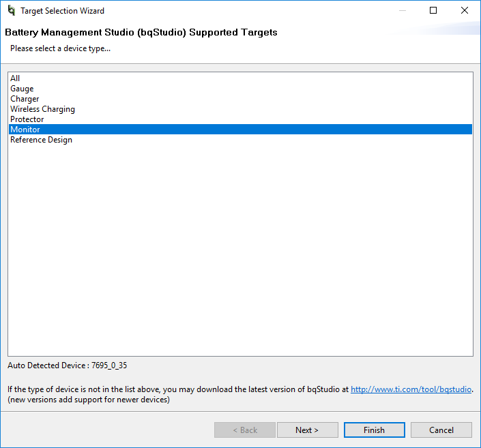
Task: Close the wizard window
Action: tap(465, 10)
